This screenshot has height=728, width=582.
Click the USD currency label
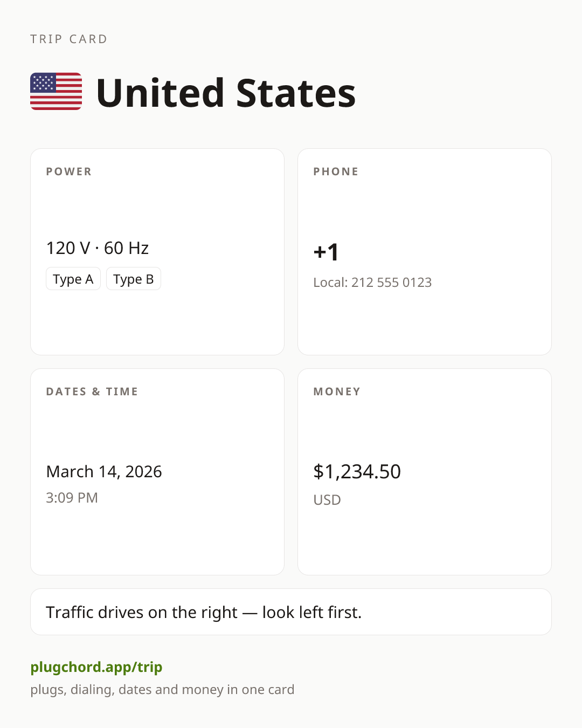tap(327, 500)
